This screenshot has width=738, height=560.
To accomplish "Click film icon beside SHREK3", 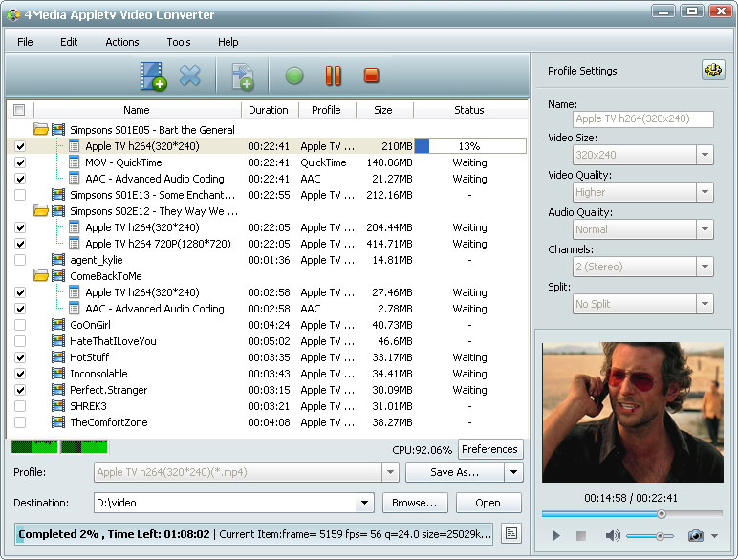I will click(x=58, y=405).
